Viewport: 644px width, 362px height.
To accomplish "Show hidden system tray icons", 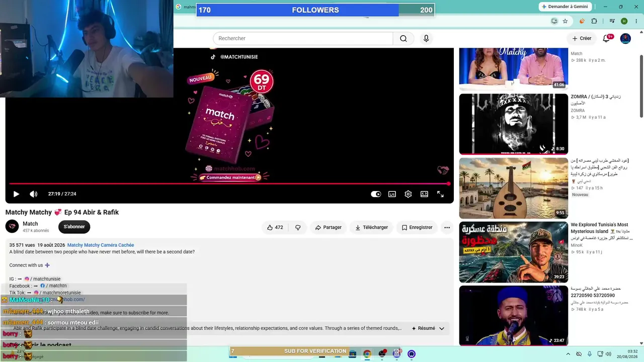I will click(x=569, y=354).
